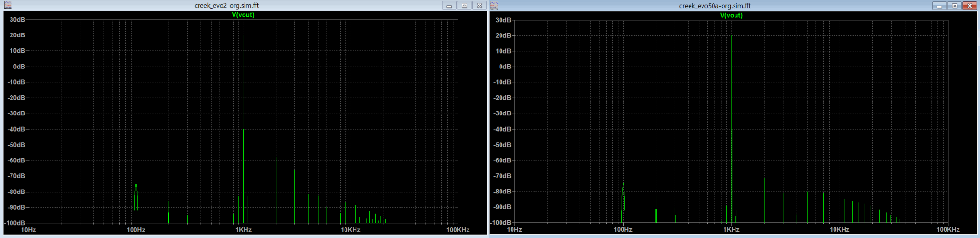Click the -70dB axis label in the evo50a plot

[502, 176]
